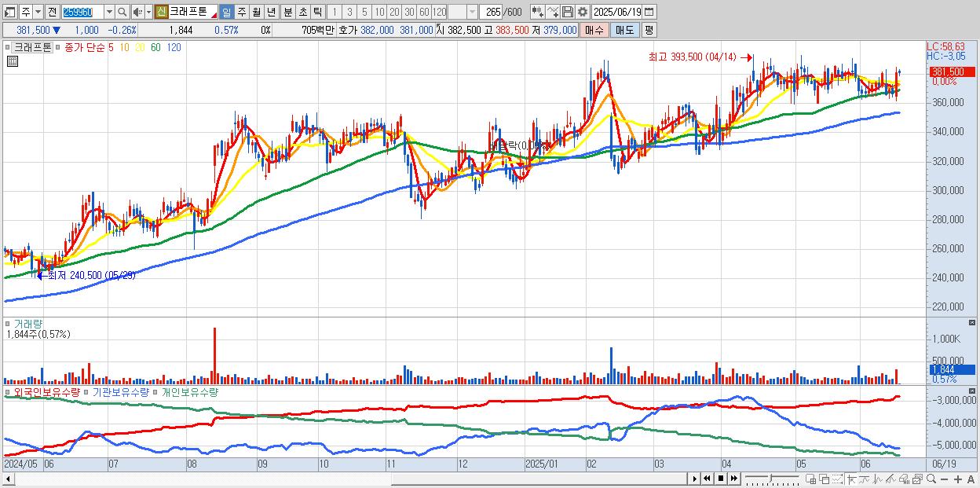Choose the 120 interval button
The width and height of the screenshot is (980, 488).
440,12
